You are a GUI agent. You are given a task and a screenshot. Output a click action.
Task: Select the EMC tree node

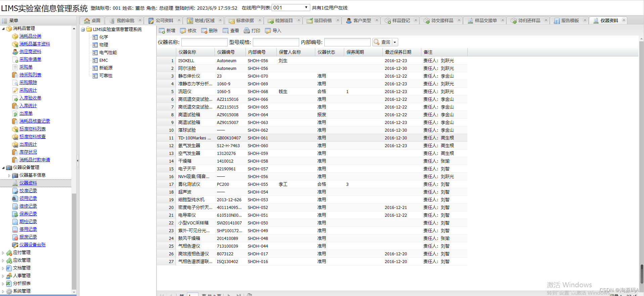pyautogui.click(x=103, y=60)
